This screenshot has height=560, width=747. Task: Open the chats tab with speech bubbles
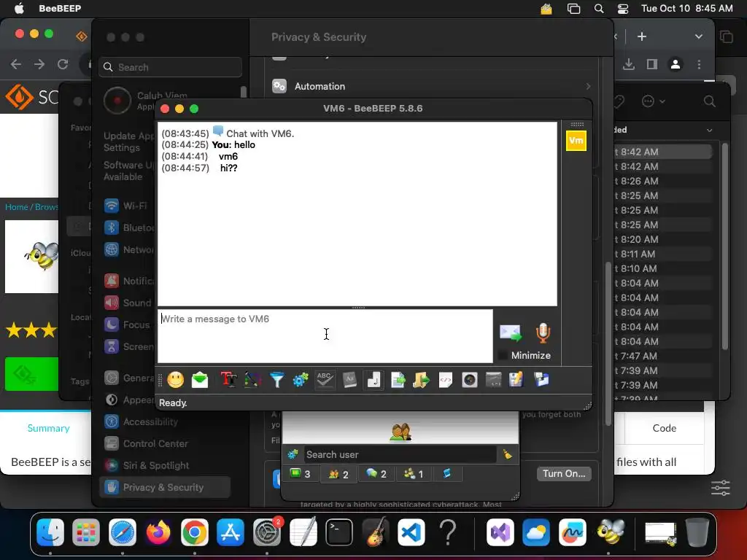click(x=376, y=474)
